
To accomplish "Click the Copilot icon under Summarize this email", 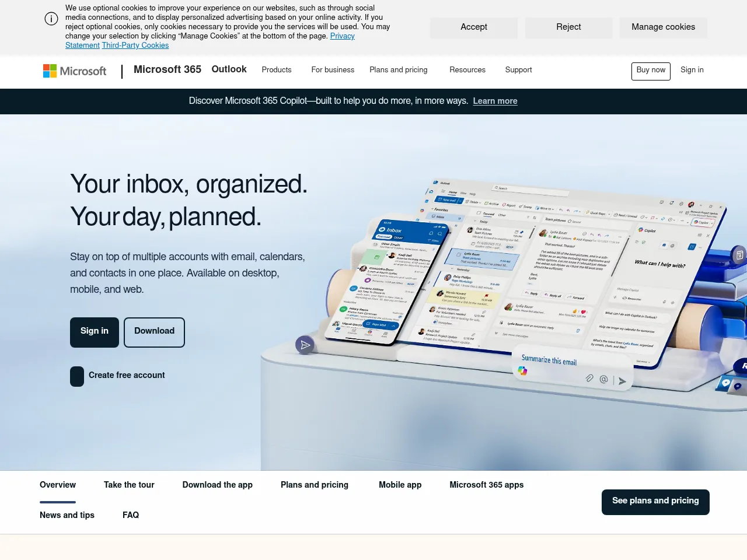I will click(522, 371).
